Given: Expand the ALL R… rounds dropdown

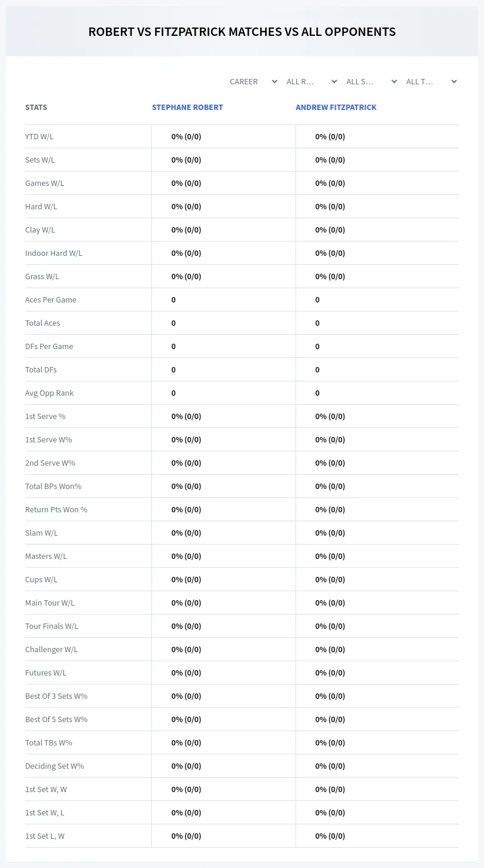Looking at the screenshot, I should click(x=311, y=81).
